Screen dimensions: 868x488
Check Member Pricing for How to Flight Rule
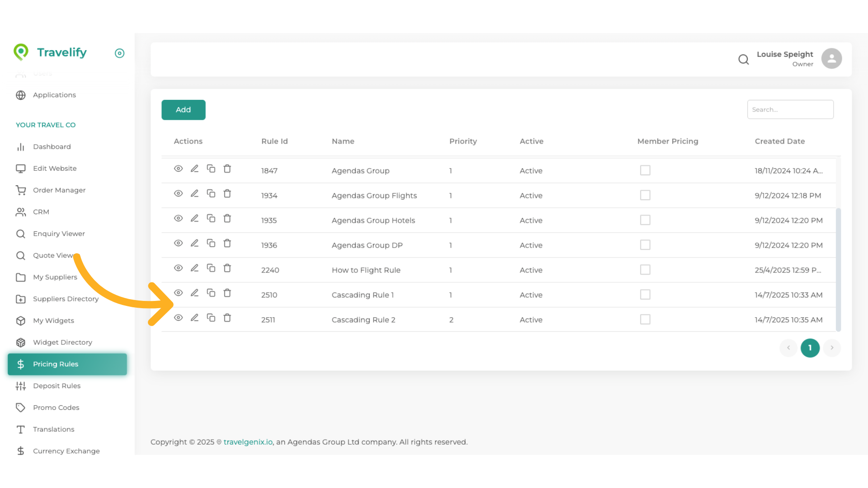tap(645, 269)
